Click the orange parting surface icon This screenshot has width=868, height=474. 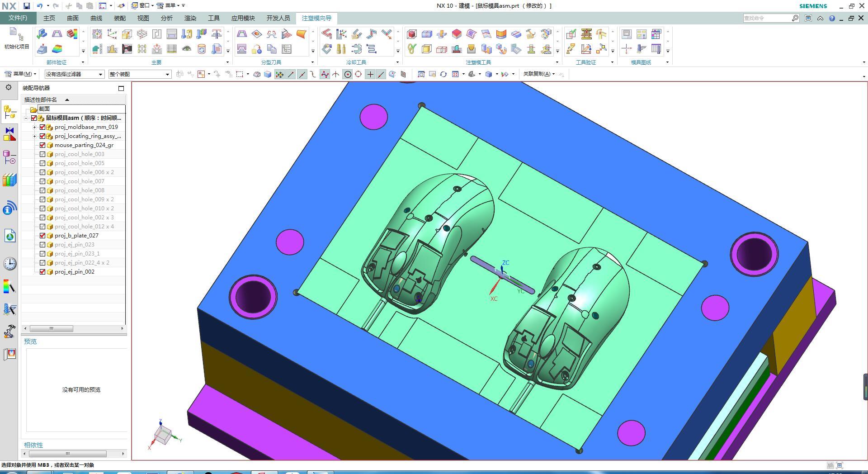(302, 34)
